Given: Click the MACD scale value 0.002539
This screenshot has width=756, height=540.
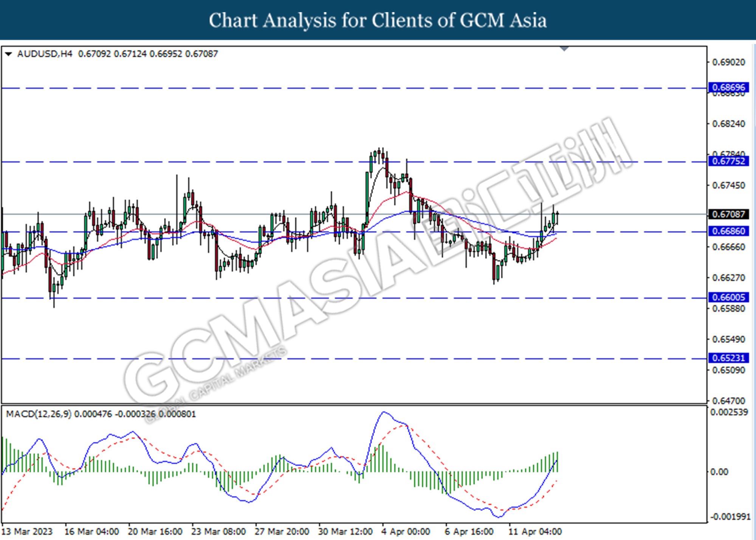Looking at the screenshot, I should pyautogui.click(x=729, y=412).
